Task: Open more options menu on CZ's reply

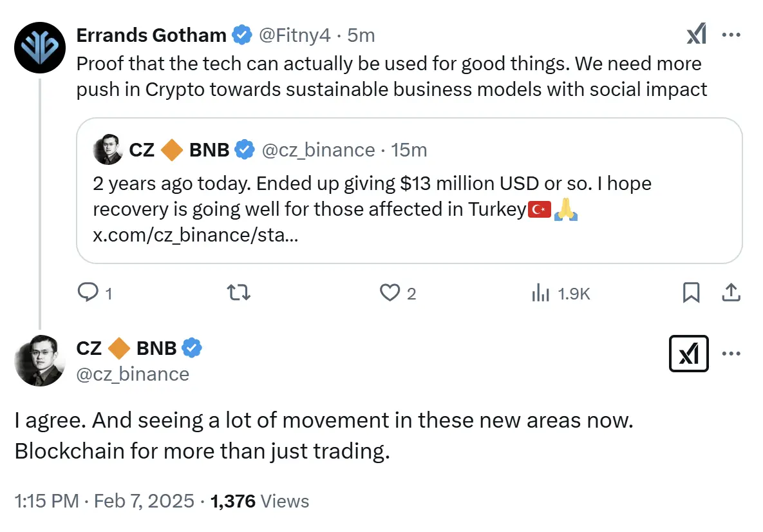Action: pyautogui.click(x=731, y=354)
